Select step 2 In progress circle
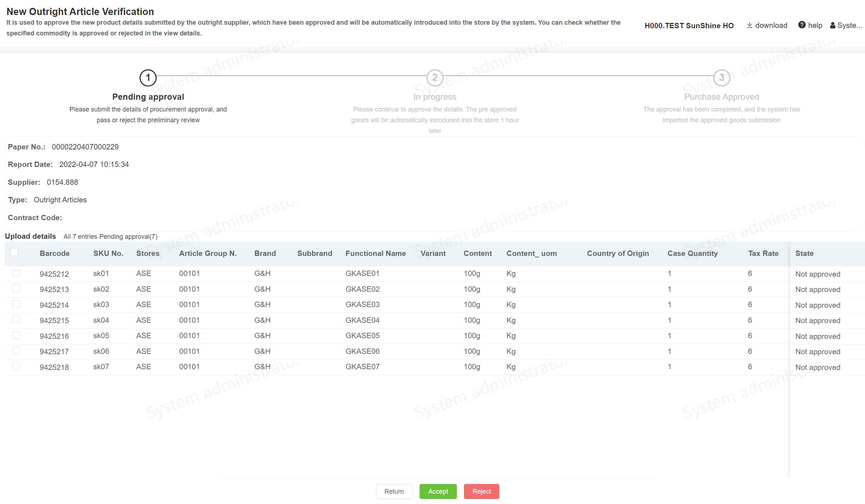The width and height of the screenshot is (865, 504). [435, 78]
